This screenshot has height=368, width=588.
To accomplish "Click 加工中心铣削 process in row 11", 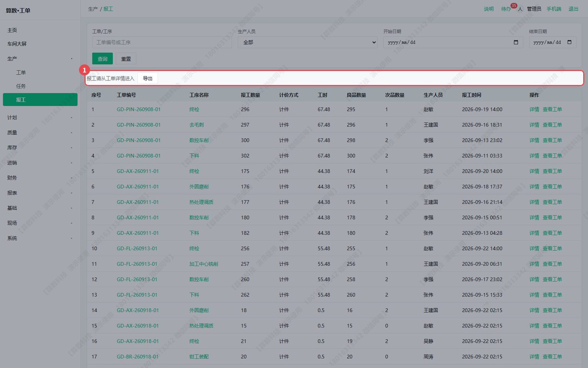I will click(x=203, y=264).
